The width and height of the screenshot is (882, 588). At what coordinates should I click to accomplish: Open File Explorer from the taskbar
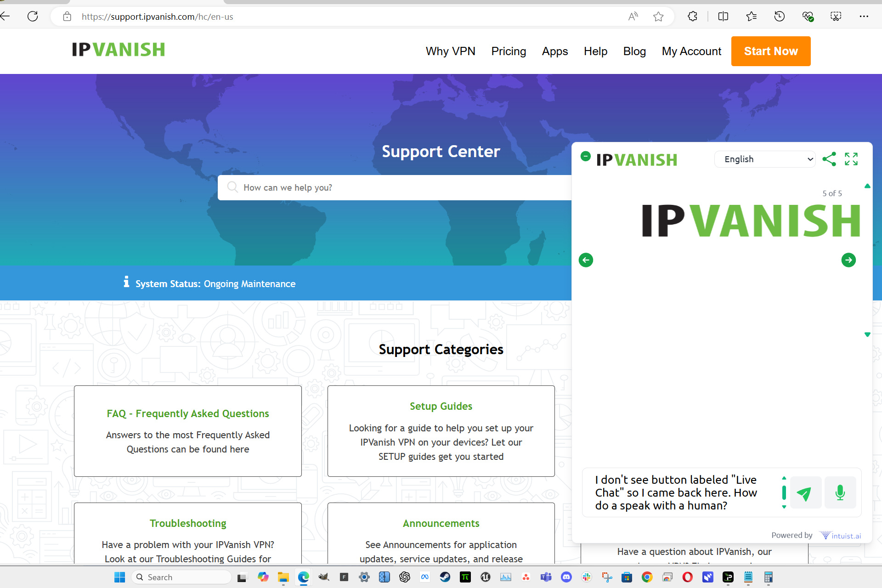283,577
